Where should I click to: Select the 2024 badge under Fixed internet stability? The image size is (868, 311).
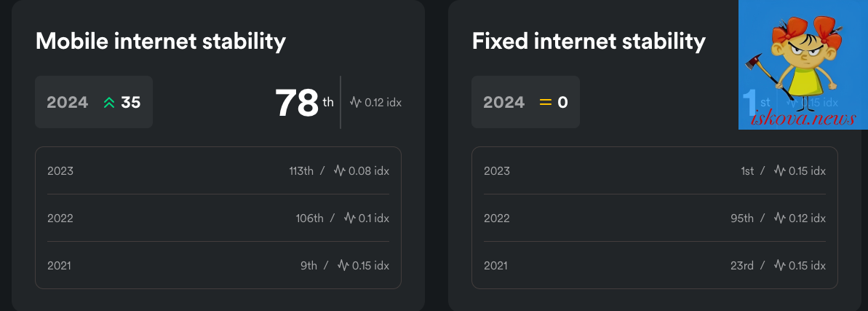[x=525, y=102]
